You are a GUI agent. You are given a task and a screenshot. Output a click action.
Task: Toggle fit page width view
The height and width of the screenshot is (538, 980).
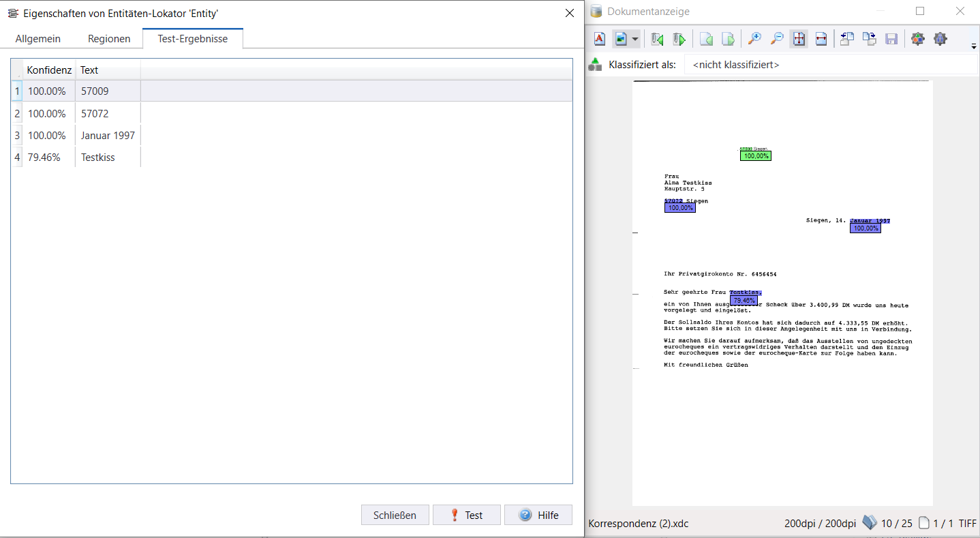click(x=821, y=39)
